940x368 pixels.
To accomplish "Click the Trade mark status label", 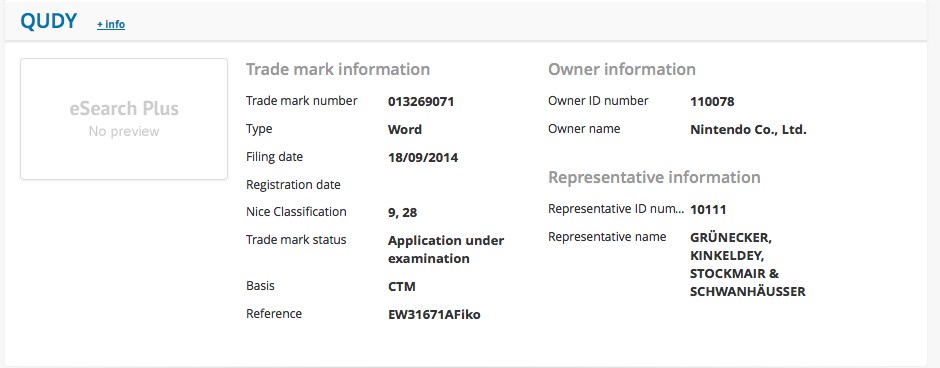I will (296, 240).
